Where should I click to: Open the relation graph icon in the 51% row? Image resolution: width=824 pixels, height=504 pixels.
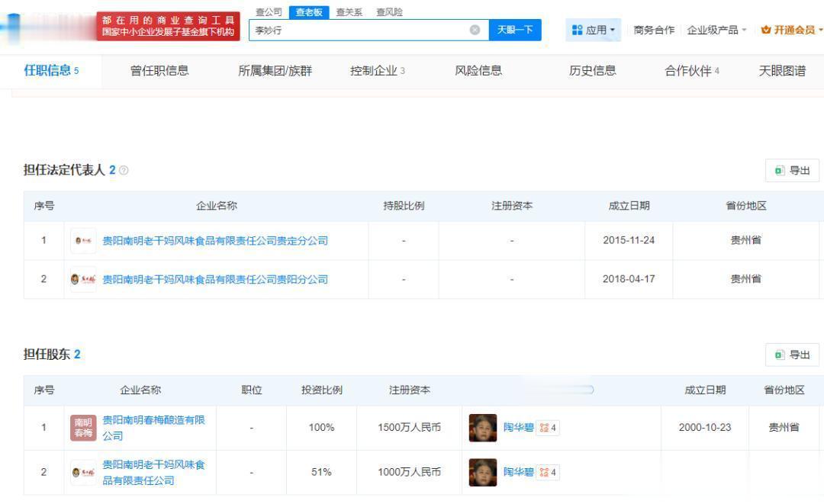(x=547, y=472)
